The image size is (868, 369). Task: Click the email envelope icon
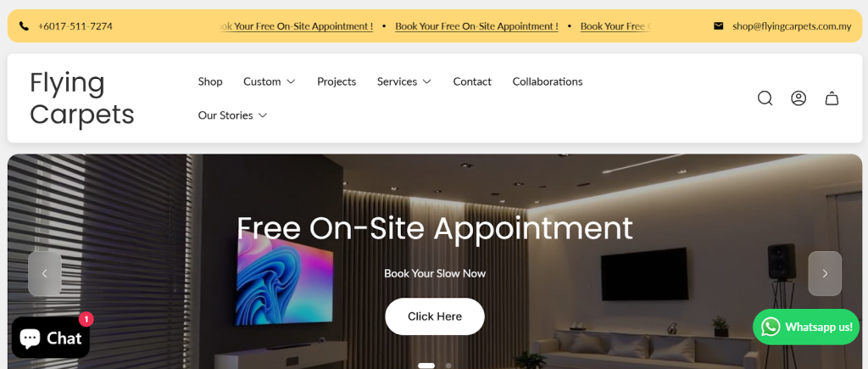click(718, 26)
